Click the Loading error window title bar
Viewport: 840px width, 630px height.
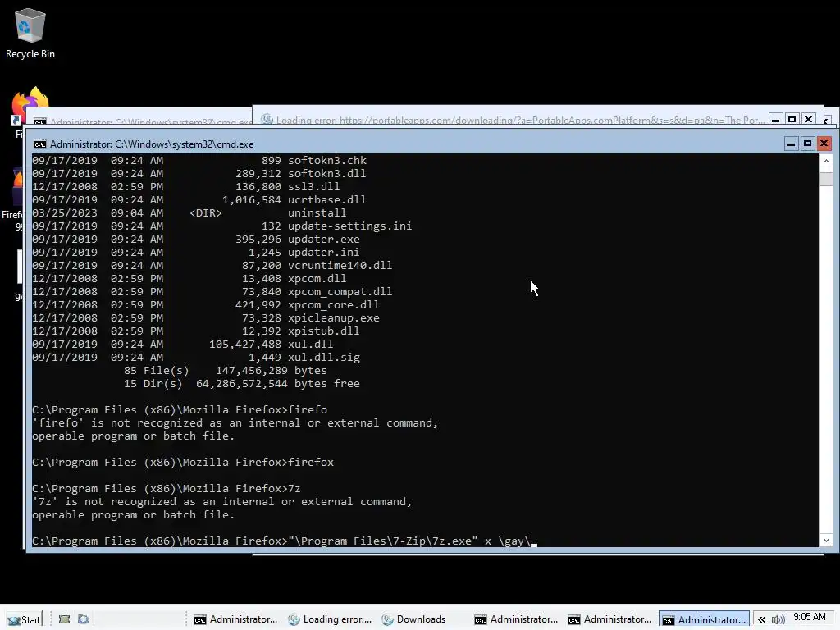[519, 120]
